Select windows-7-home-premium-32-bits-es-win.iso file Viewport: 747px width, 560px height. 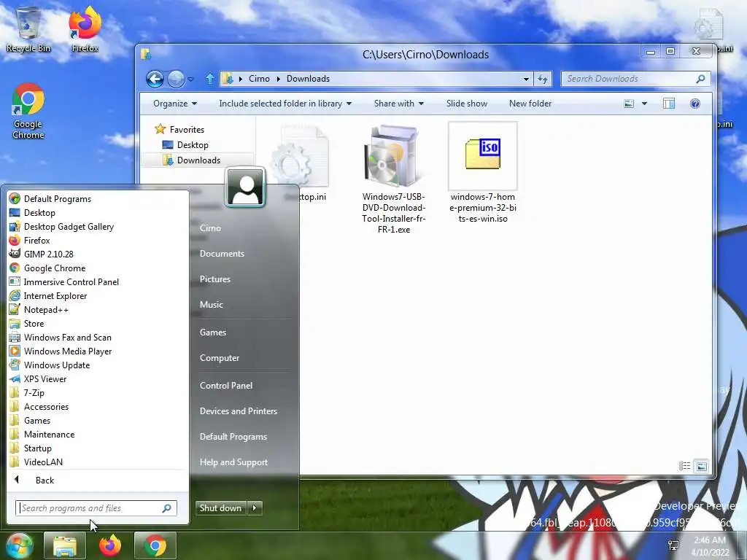pyautogui.click(x=483, y=174)
